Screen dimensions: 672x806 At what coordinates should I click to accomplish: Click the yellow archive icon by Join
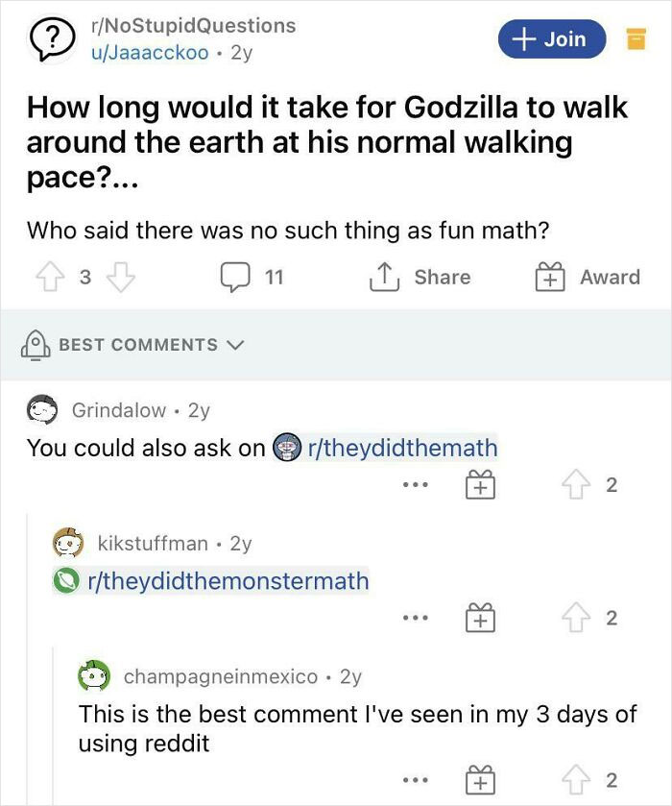coord(636,39)
